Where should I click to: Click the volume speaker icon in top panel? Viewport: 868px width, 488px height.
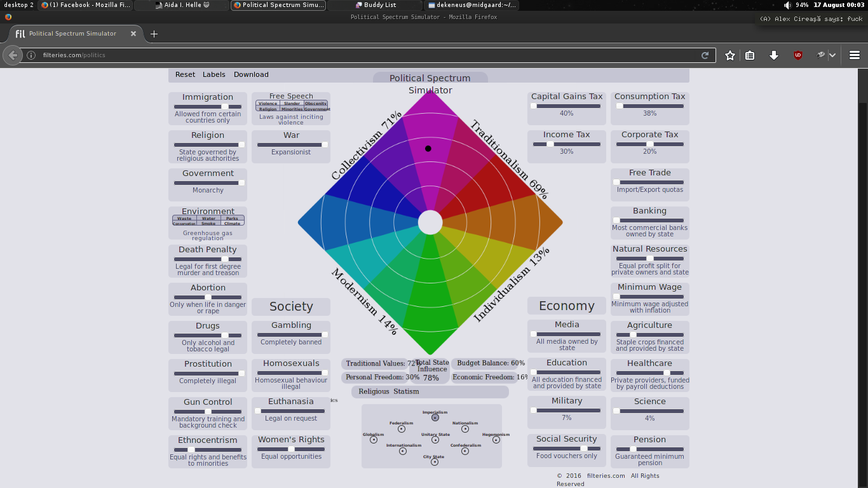(787, 5)
